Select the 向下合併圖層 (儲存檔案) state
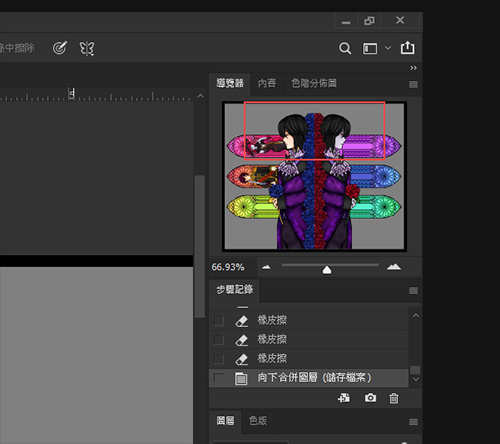Screen dimensions: 500x444 point(308,378)
